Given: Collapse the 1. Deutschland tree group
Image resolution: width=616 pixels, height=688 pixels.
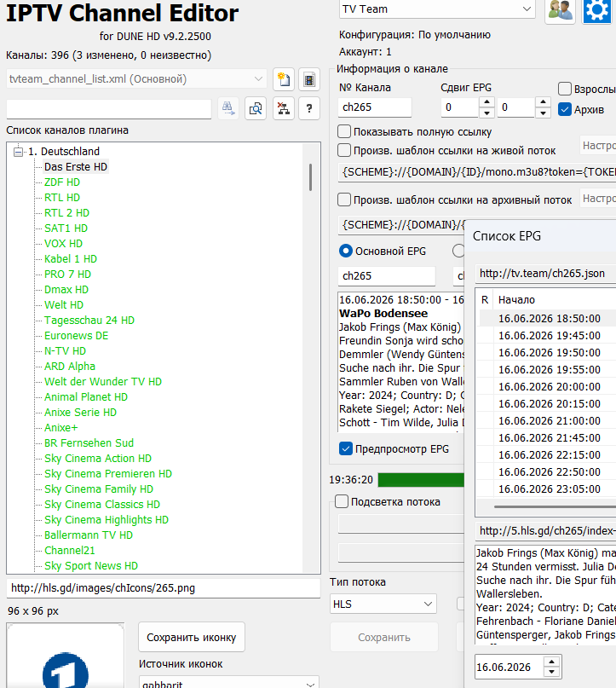Looking at the screenshot, I should coord(18,152).
